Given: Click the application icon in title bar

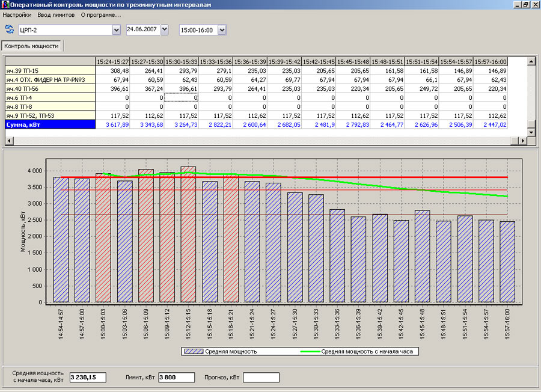Looking at the screenshot, I should click(x=5, y=4).
